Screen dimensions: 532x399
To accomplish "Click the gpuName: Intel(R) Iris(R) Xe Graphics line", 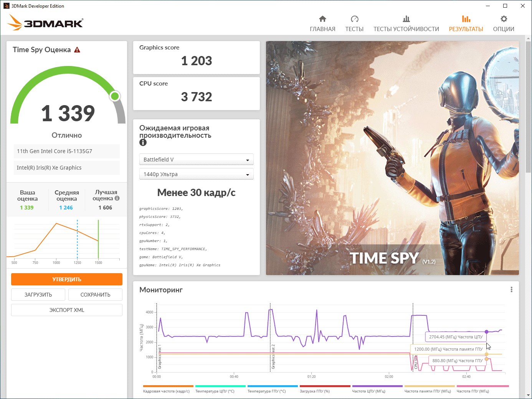I will pyautogui.click(x=180, y=265).
